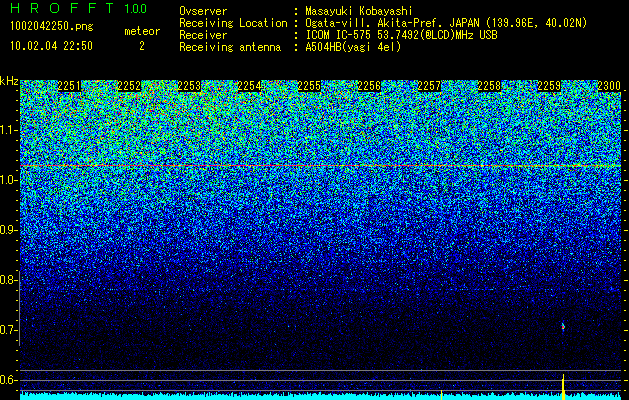Click the 2259 time marker

click(549, 86)
